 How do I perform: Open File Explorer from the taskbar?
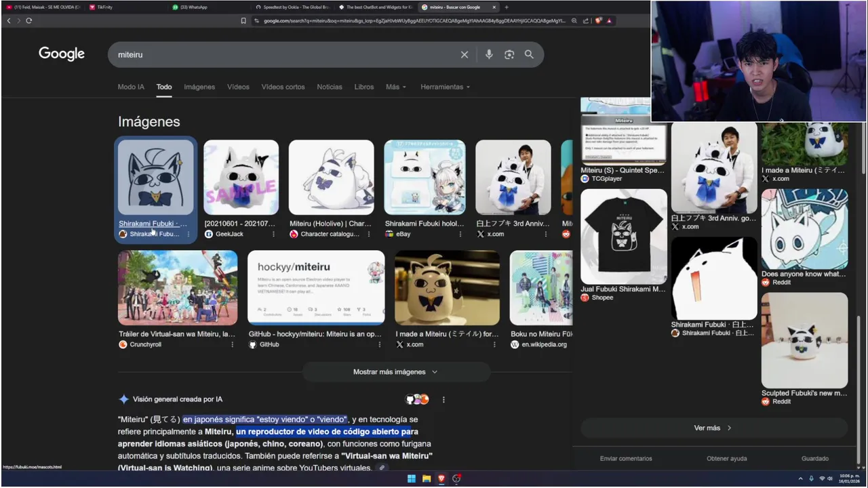tap(427, 479)
